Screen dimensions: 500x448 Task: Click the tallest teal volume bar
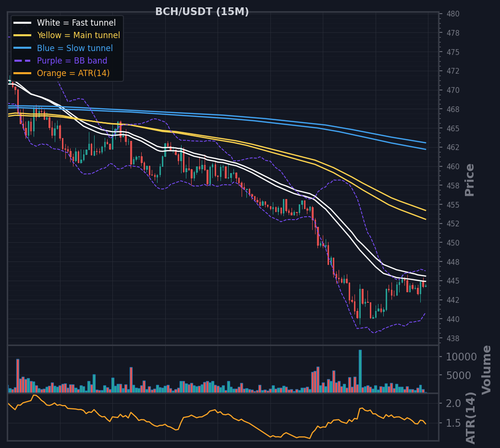[x=360, y=371]
